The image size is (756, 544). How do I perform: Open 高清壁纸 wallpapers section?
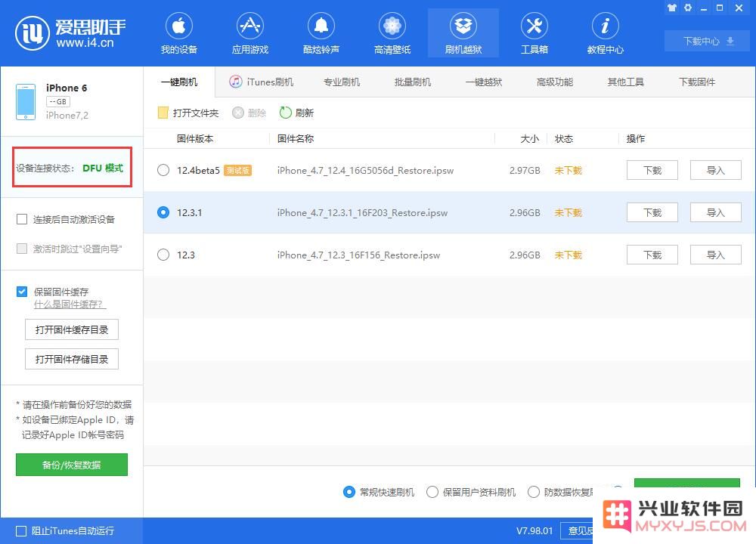(392, 33)
